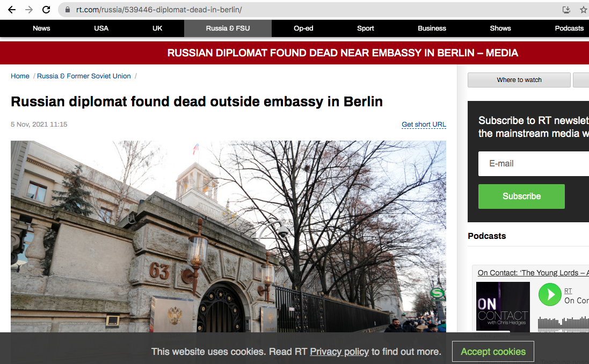This screenshot has width=589, height=364.
Task: Open the Sport section
Action: click(x=366, y=28)
